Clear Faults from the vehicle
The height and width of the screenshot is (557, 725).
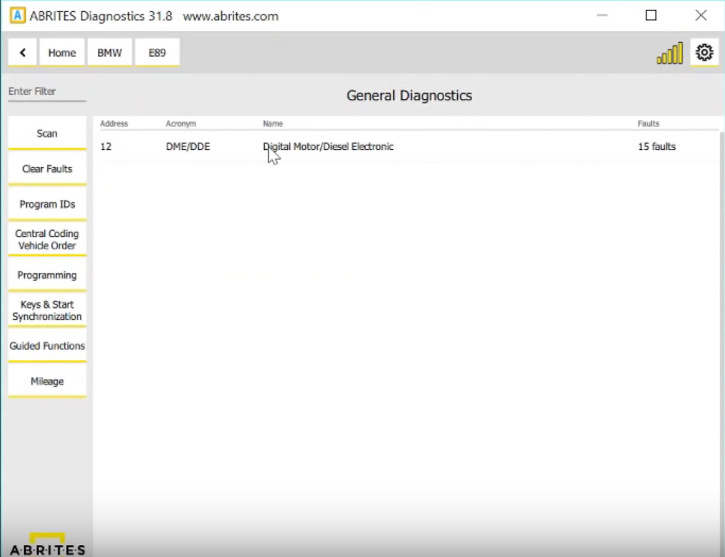coord(47,169)
